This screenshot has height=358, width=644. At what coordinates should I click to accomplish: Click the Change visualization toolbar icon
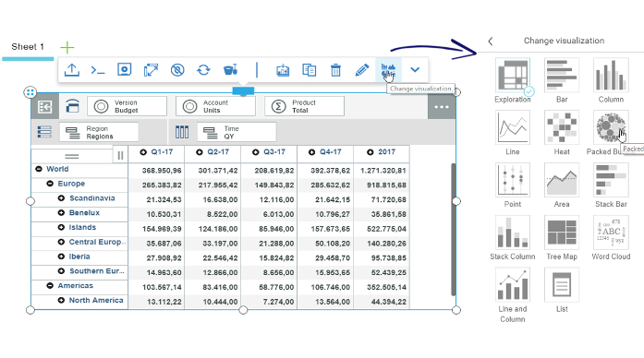click(x=388, y=70)
